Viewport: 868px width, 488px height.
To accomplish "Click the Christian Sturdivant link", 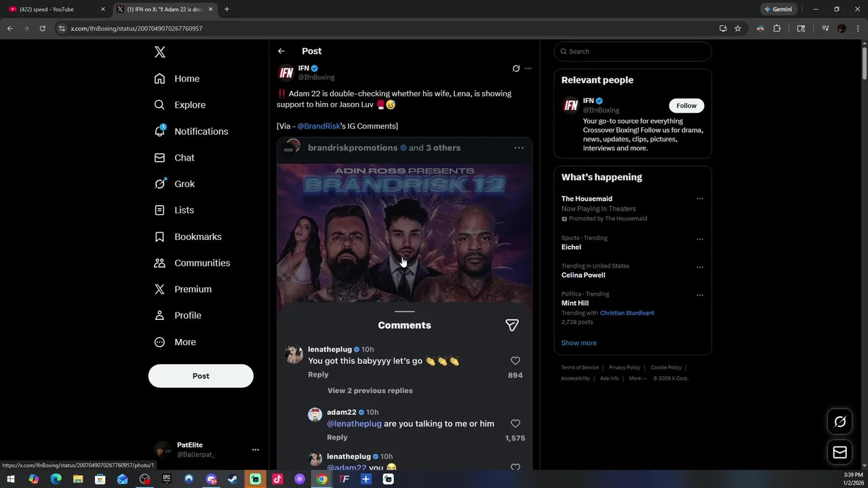I will 627,313.
